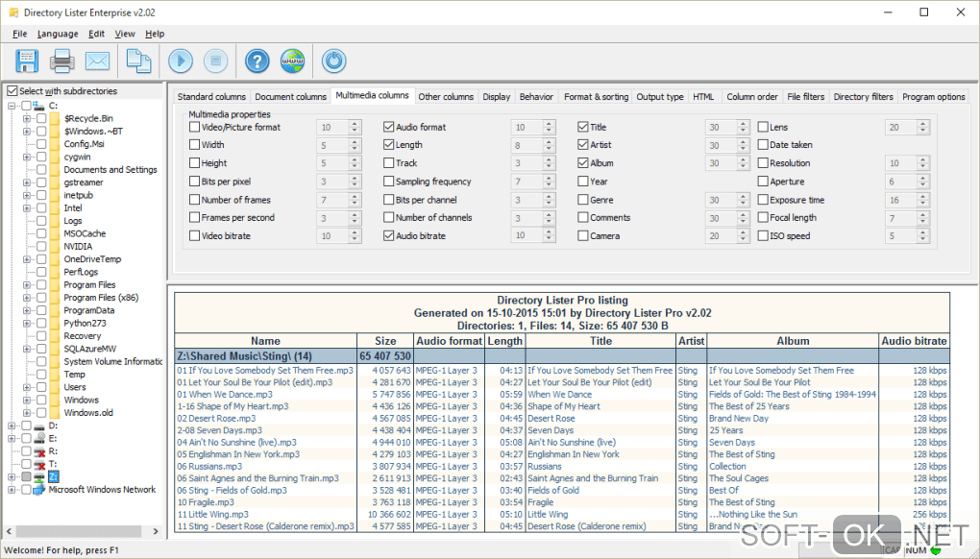Visit the website via the globe icon
The image size is (980, 559).
[292, 61]
